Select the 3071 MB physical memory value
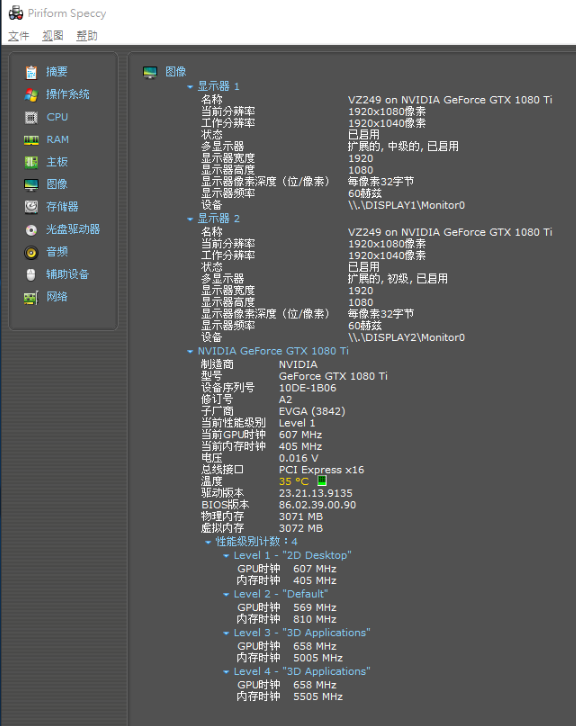 coord(301,516)
